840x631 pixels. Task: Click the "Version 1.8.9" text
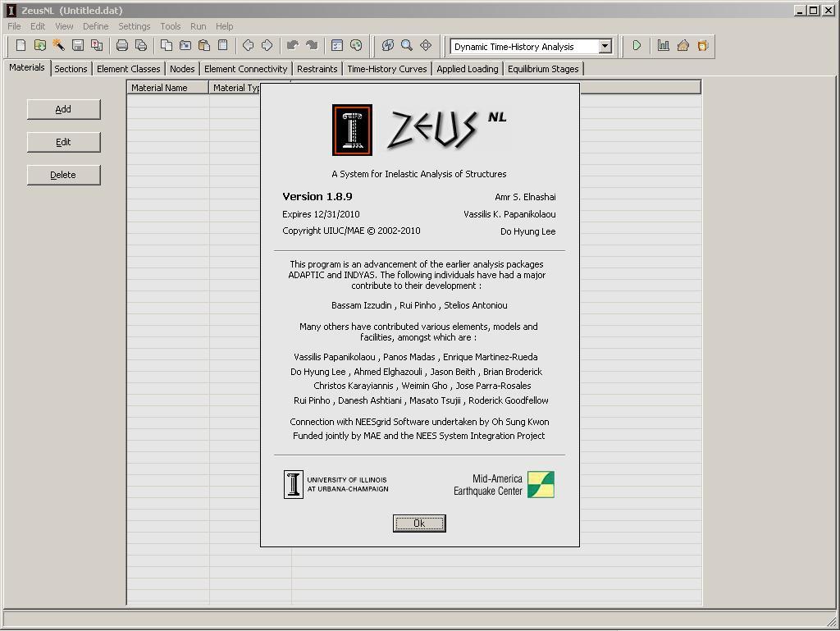pyautogui.click(x=317, y=197)
